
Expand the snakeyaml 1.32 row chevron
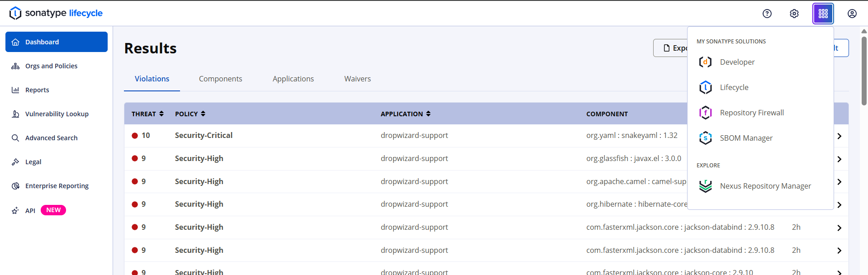840,136
